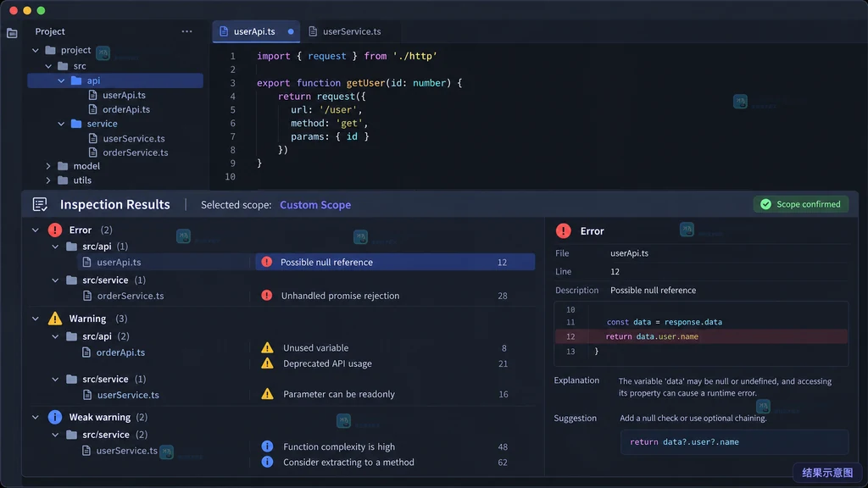Collapse the project root folder
Viewport: 868px width, 488px height.
pyautogui.click(x=36, y=50)
